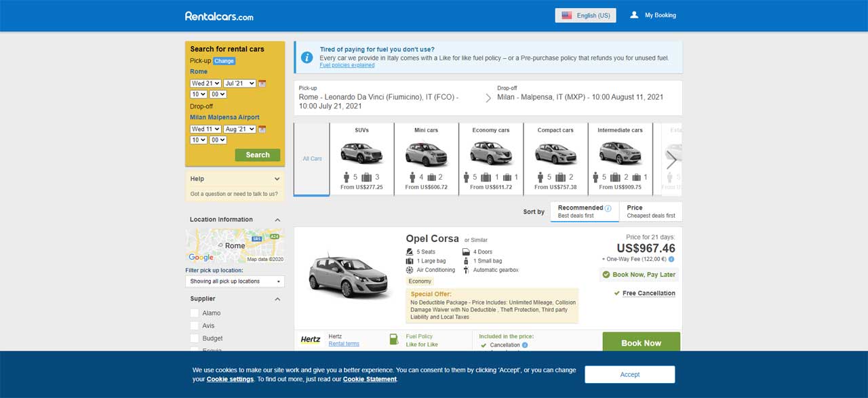Click the Rome map thumbnail
868x398 pixels.
click(235, 245)
